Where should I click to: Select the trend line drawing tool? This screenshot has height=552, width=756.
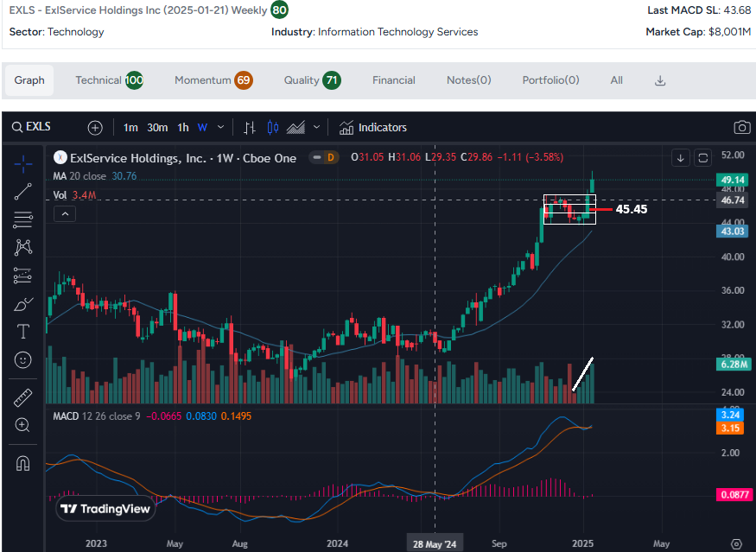click(23, 192)
